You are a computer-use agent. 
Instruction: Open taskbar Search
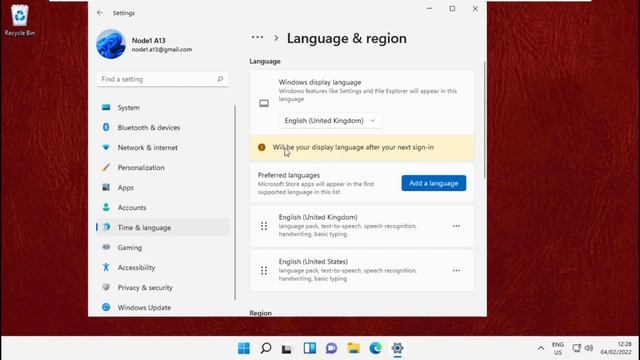click(x=266, y=348)
